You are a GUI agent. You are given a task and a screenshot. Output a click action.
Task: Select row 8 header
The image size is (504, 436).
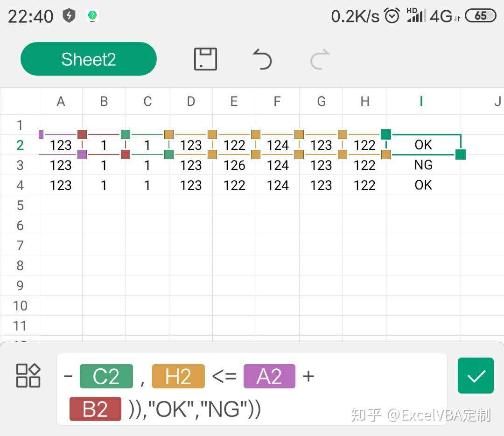click(x=20, y=266)
